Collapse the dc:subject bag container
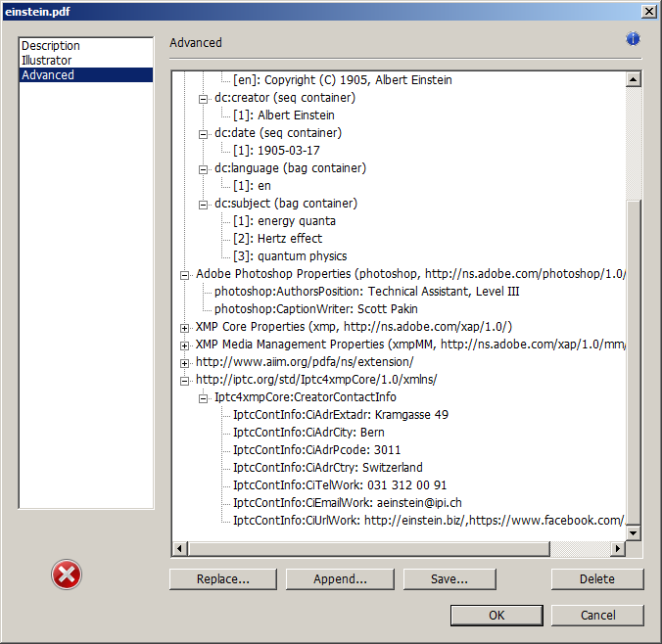 (x=204, y=204)
